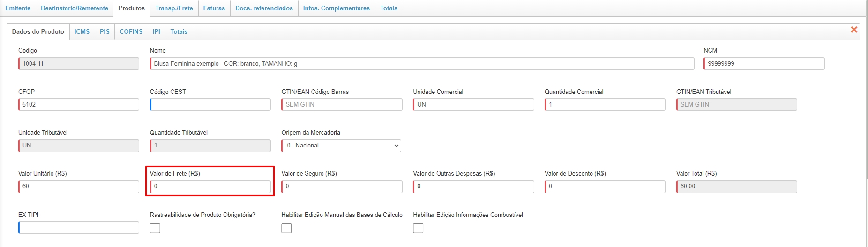The image size is (868, 247).
Task: Switch to the Emitente tab
Action: [x=18, y=8]
